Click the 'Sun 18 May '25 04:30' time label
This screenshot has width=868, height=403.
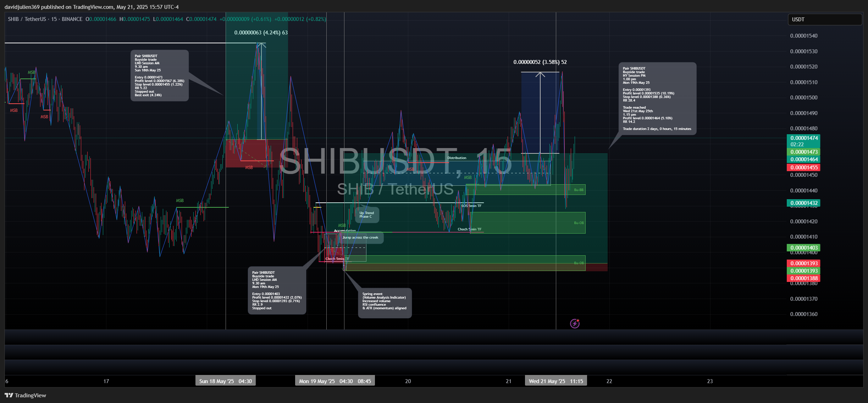click(x=226, y=381)
